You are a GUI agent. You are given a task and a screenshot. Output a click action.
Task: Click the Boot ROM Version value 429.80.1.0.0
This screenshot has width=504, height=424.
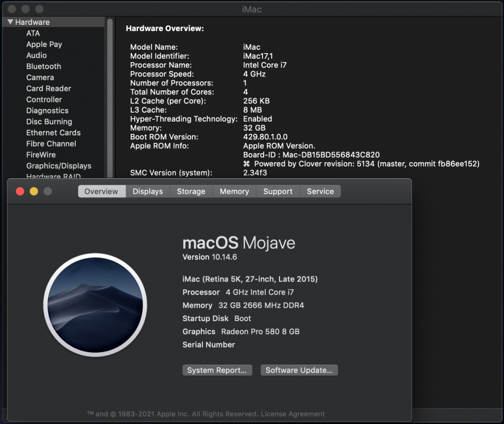[265, 137]
